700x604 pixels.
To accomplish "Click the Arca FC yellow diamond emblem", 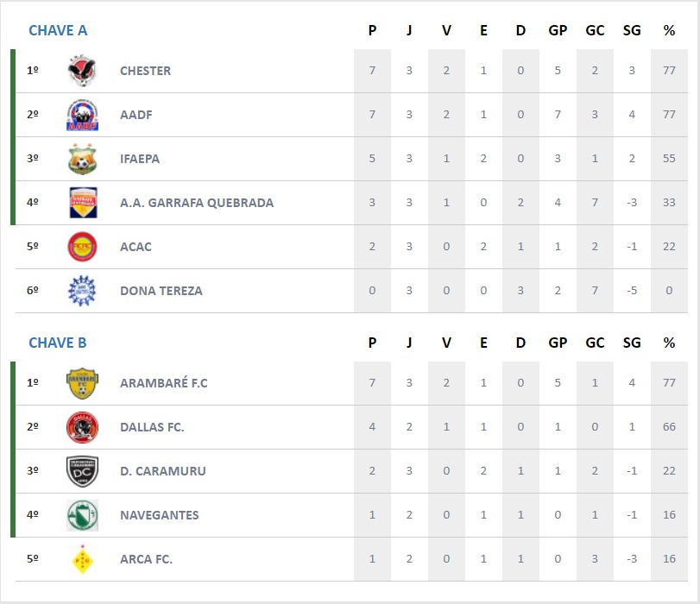I will [x=82, y=559].
